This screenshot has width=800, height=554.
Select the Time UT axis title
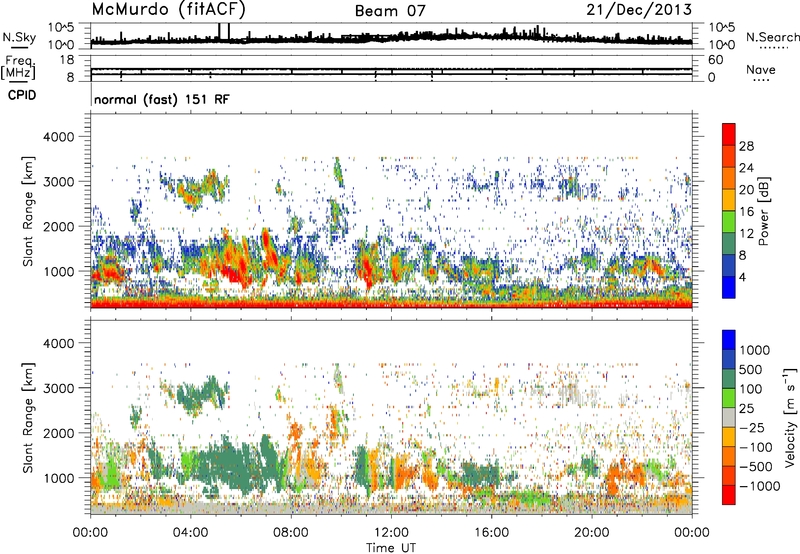[x=391, y=548]
